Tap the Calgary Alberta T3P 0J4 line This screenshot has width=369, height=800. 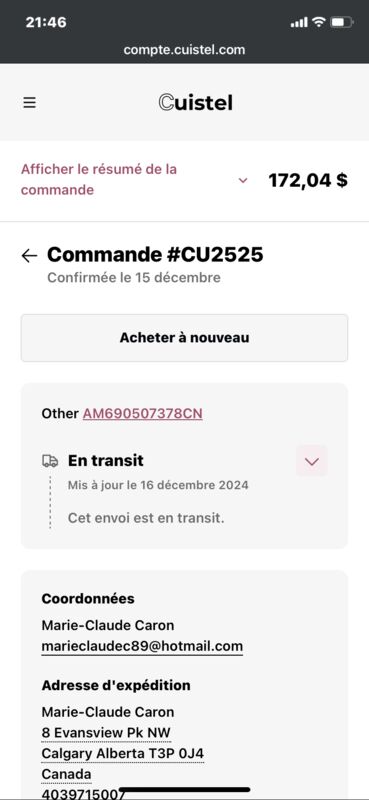123,754
